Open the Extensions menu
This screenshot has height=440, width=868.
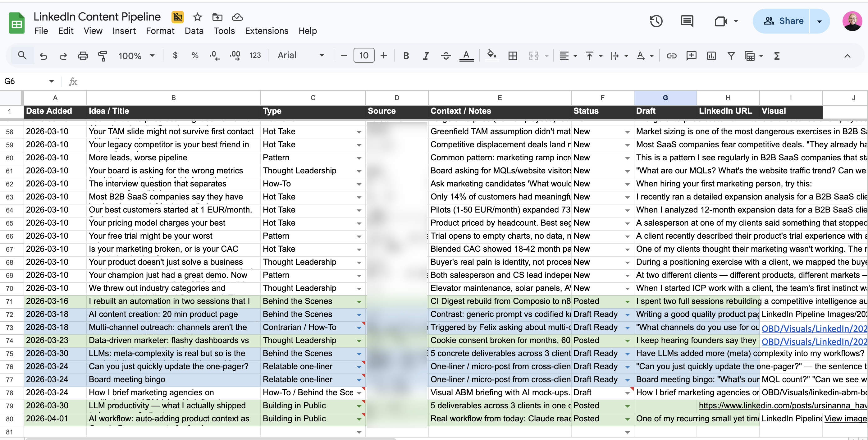[x=267, y=31]
